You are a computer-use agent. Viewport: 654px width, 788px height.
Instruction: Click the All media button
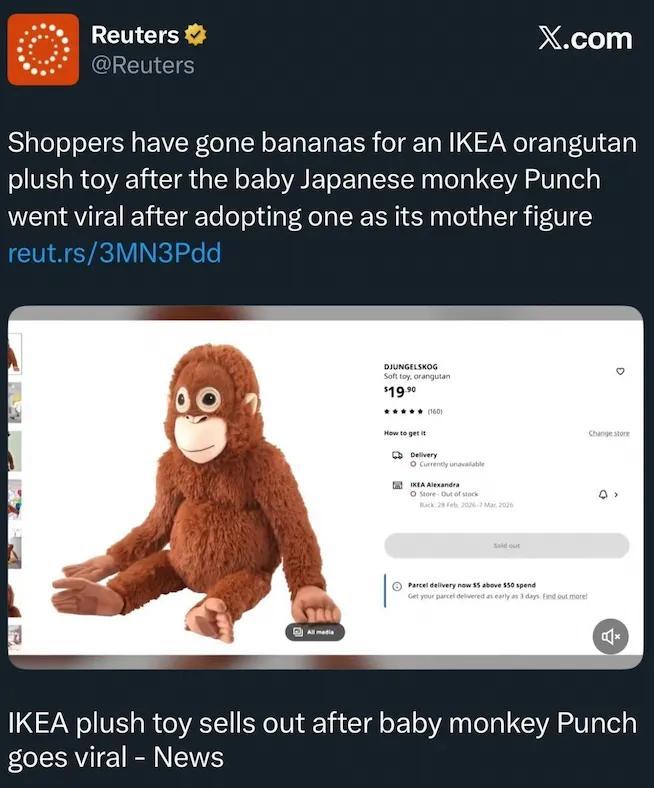click(315, 632)
